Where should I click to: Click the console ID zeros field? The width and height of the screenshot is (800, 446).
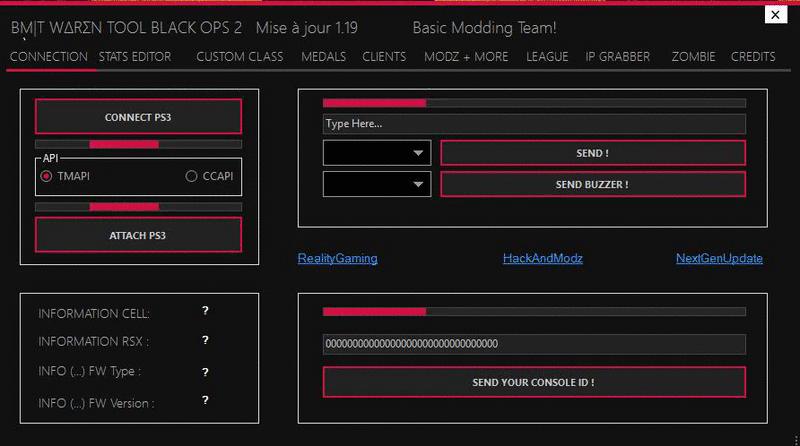534,344
